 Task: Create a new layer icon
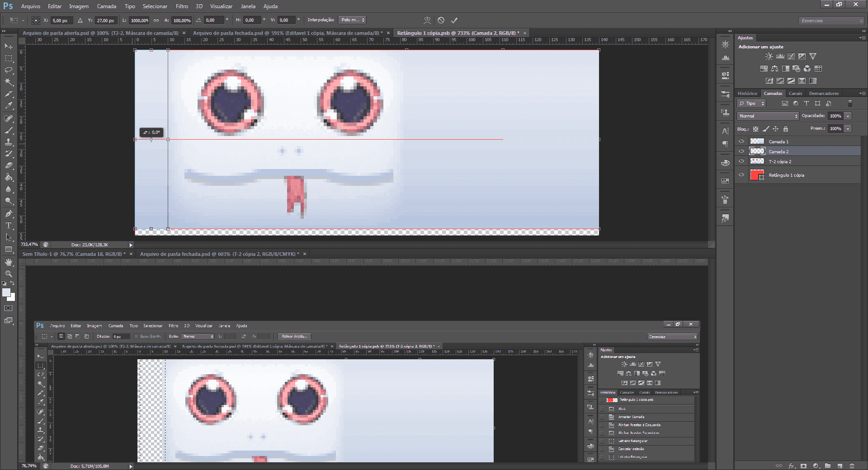pyautogui.click(x=840, y=466)
